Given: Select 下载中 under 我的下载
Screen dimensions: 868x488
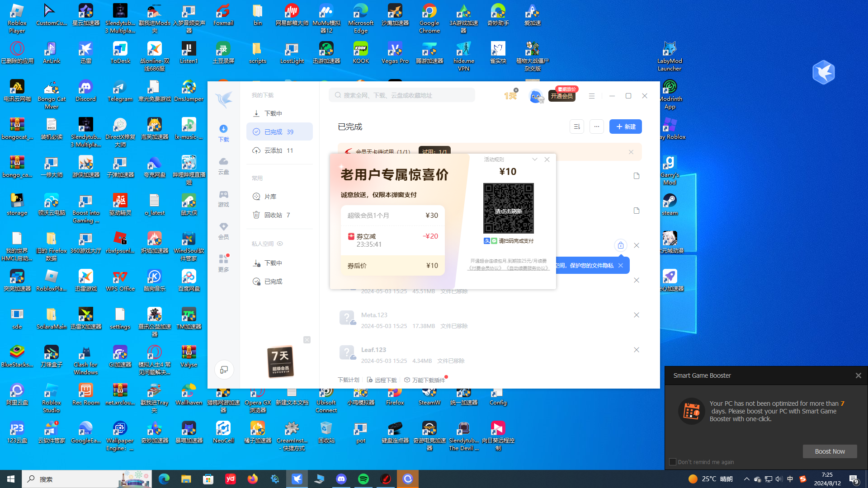Looking at the screenshot, I should tap(273, 113).
